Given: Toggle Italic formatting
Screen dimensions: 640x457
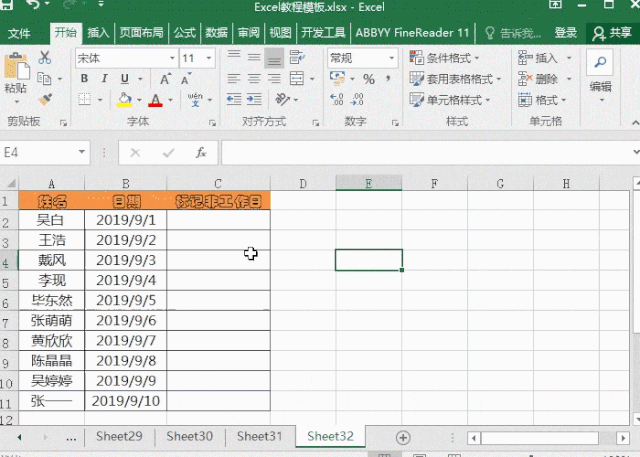Looking at the screenshot, I should tap(104, 78).
